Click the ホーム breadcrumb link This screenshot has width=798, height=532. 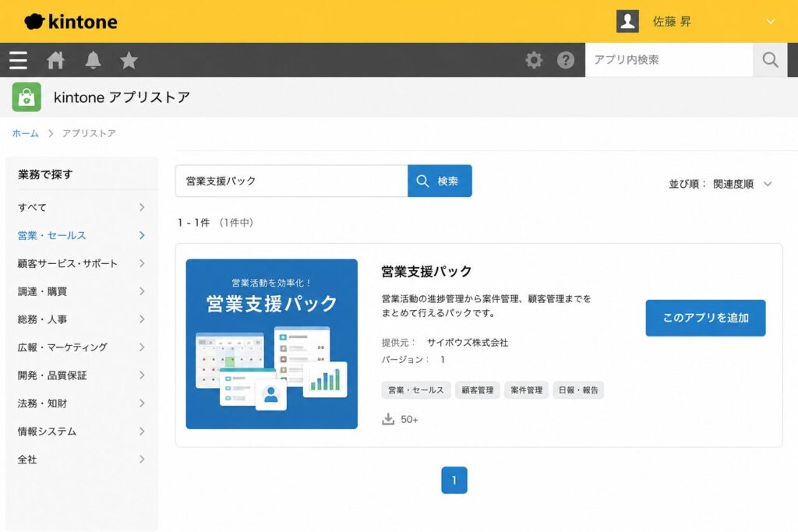(x=26, y=133)
